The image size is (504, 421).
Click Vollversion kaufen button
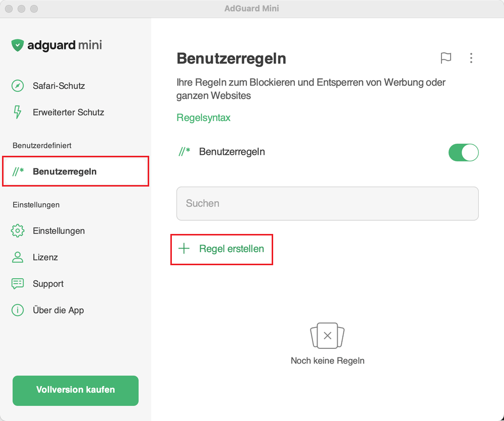coord(76,390)
